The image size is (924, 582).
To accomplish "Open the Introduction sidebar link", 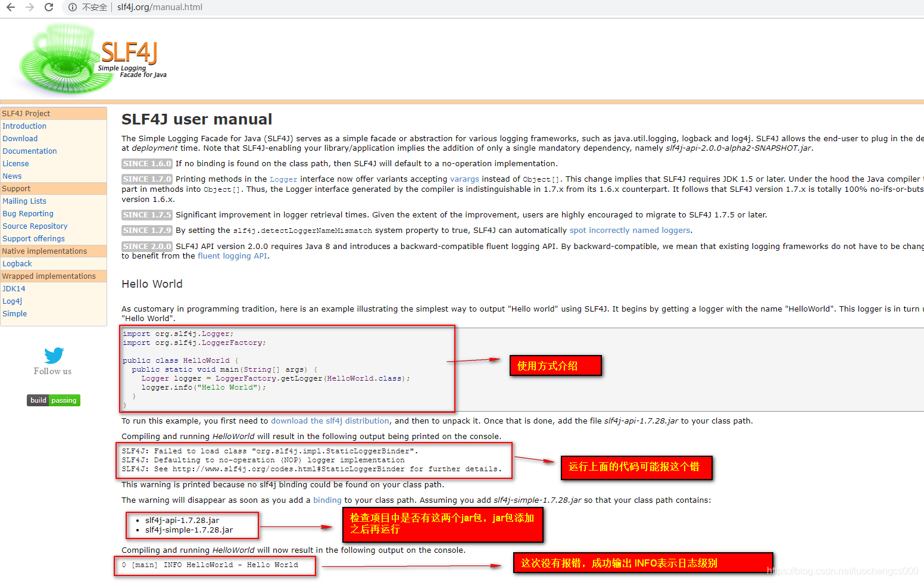I will pos(24,126).
